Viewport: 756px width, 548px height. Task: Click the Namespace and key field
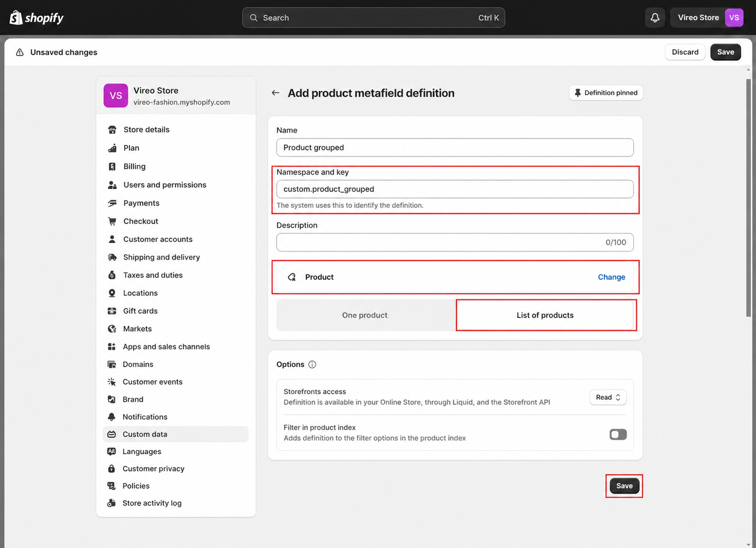[455, 189]
